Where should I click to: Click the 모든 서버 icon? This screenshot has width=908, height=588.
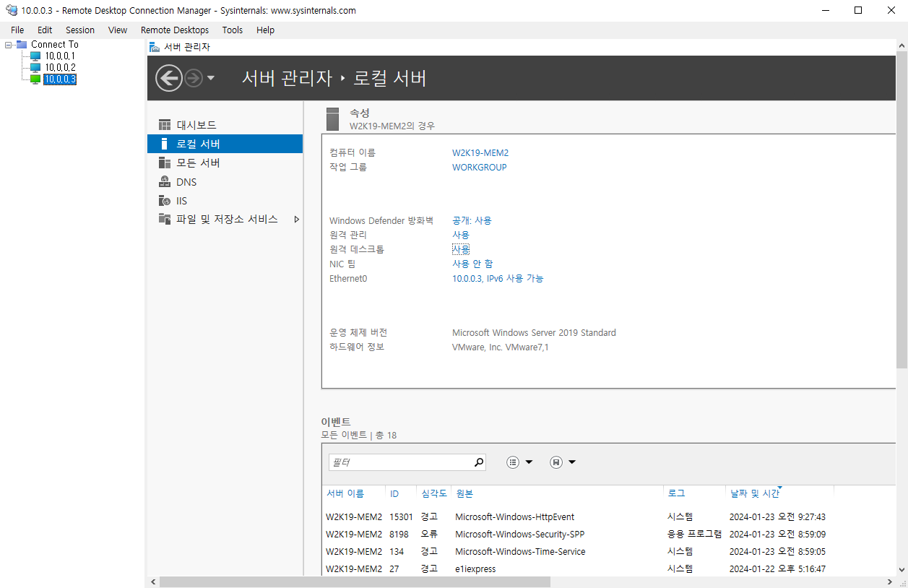[x=165, y=163]
